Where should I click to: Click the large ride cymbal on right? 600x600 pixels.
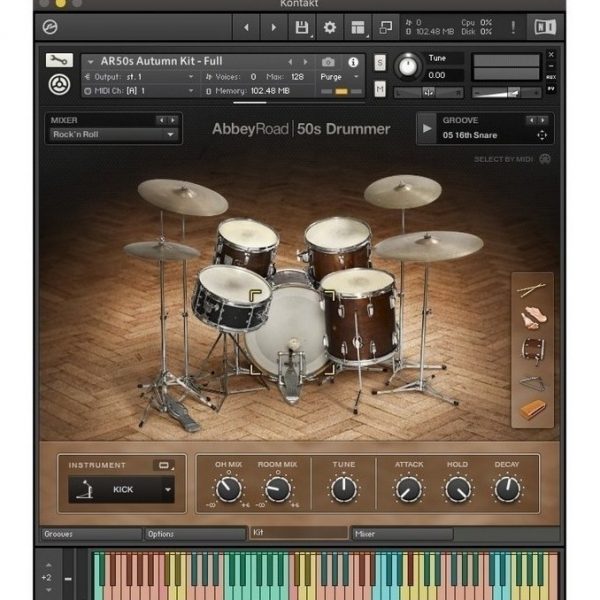[x=429, y=246]
